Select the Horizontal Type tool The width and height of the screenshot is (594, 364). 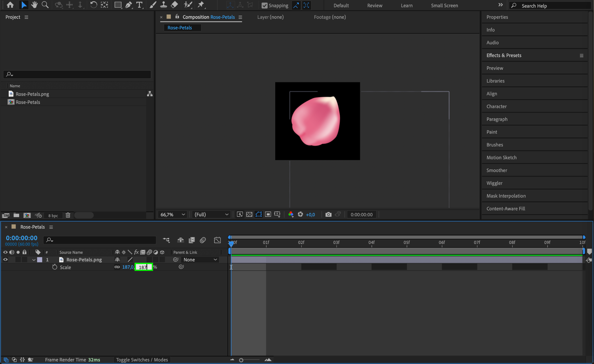point(140,5)
